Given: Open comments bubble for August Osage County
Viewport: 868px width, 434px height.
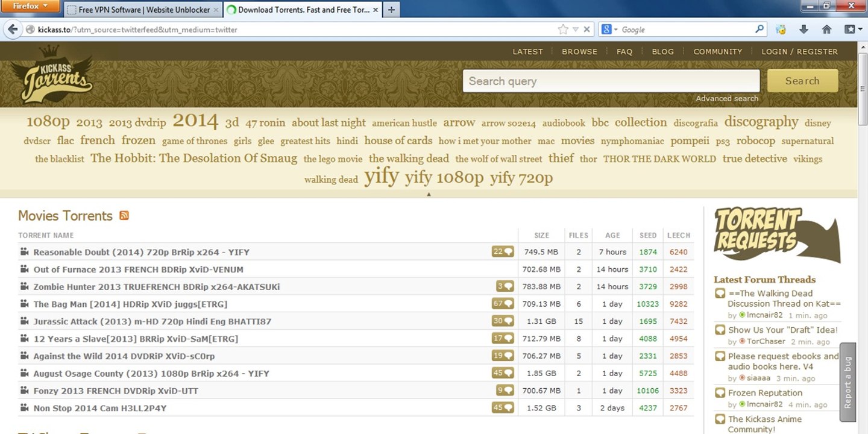Looking at the screenshot, I should point(503,373).
